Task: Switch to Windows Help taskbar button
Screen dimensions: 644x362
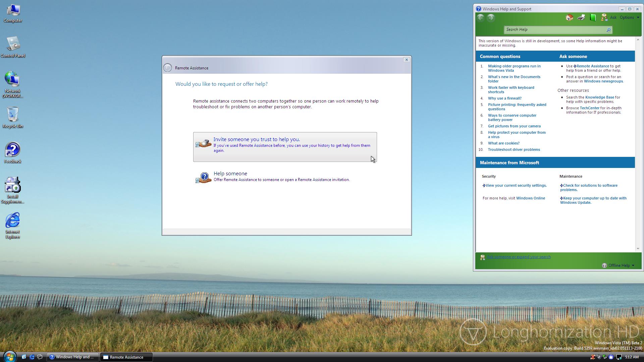Action: click(x=72, y=357)
